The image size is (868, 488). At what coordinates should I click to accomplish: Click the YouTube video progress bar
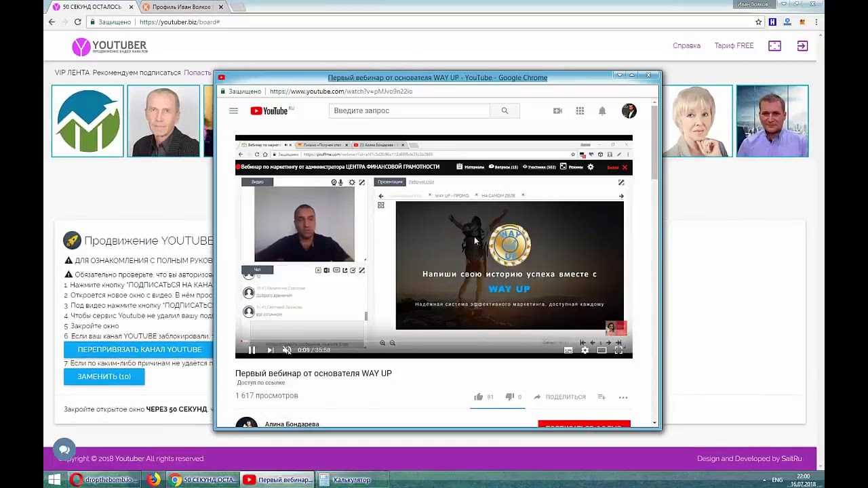click(x=433, y=342)
